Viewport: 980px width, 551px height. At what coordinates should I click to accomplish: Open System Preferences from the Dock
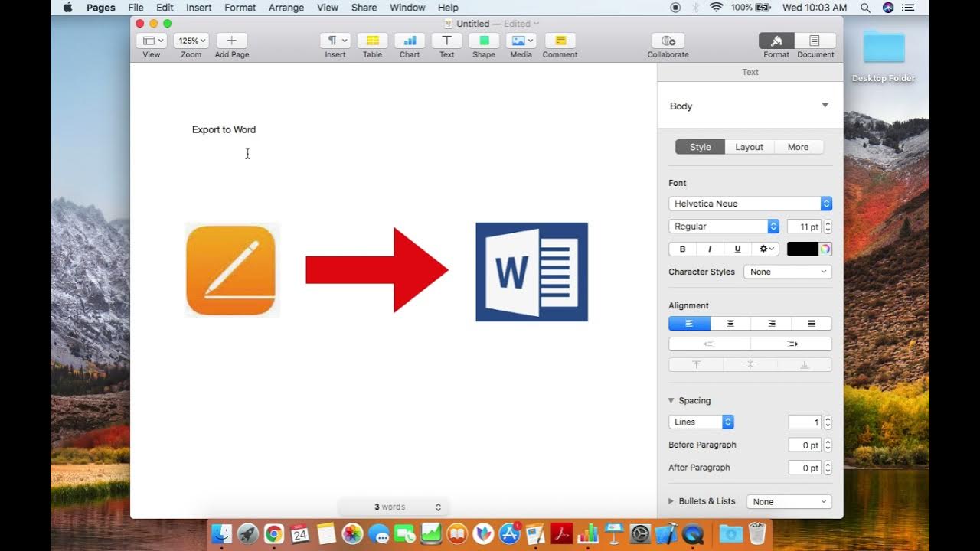[640, 533]
